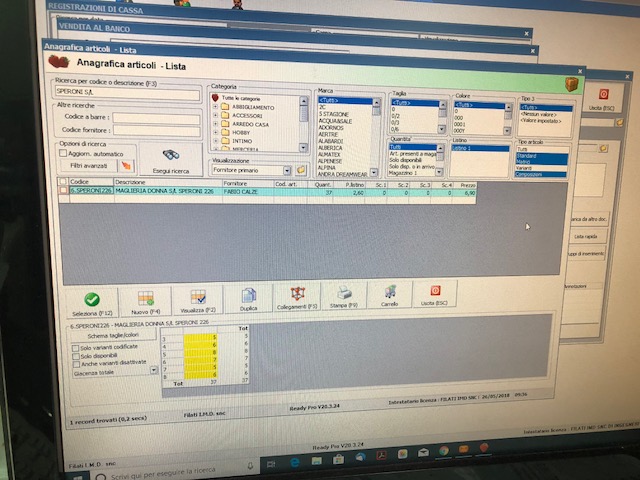Screen dimensions: 640x480
Task: Select the Tutte le categorie strawberry item
Action: point(237,98)
